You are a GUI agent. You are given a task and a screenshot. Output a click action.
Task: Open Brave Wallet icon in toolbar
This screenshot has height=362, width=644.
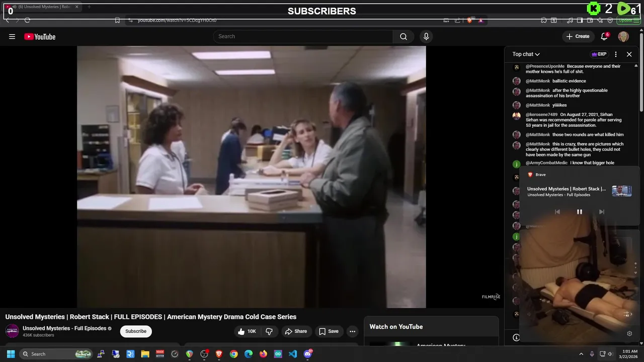pos(590,21)
